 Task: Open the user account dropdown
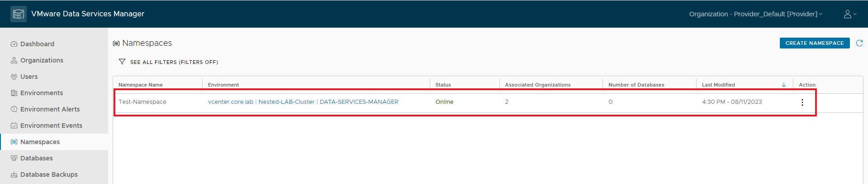click(x=850, y=14)
